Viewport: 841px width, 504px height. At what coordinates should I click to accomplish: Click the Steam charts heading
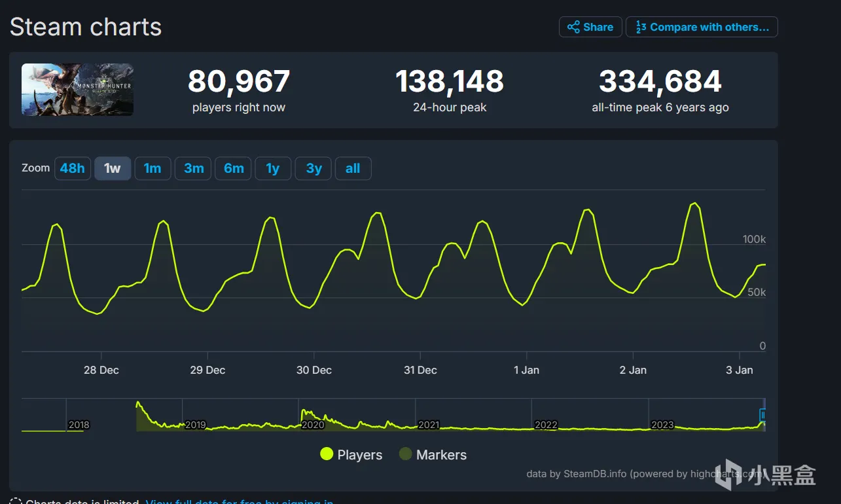pos(86,27)
